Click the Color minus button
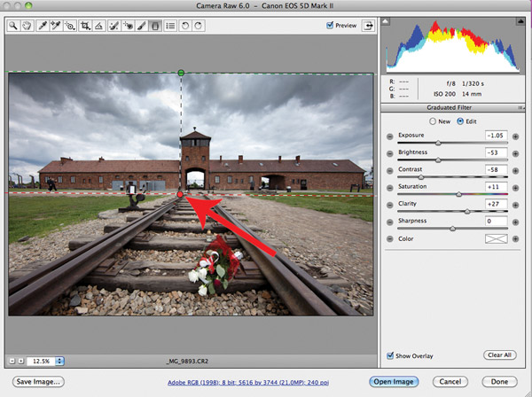Viewport: 532px width, 397px height. [390, 239]
